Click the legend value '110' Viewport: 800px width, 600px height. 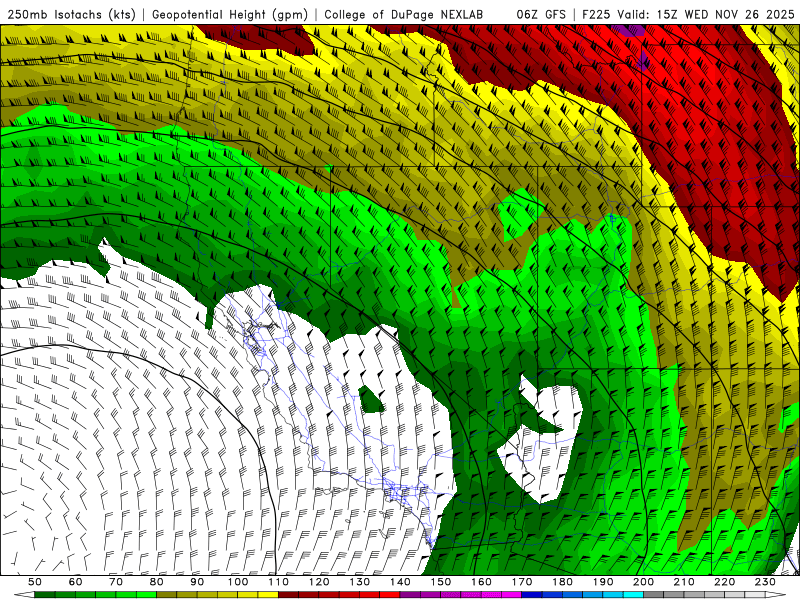pyautogui.click(x=279, y=582)
